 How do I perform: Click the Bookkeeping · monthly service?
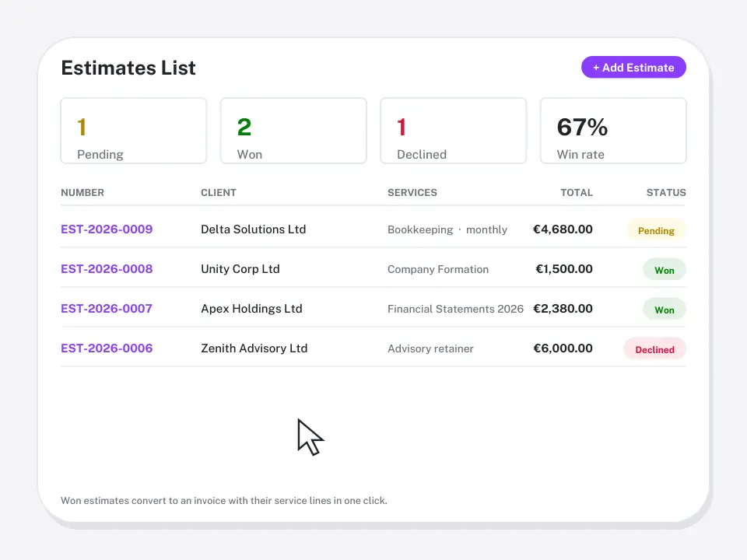click(447, 229)
